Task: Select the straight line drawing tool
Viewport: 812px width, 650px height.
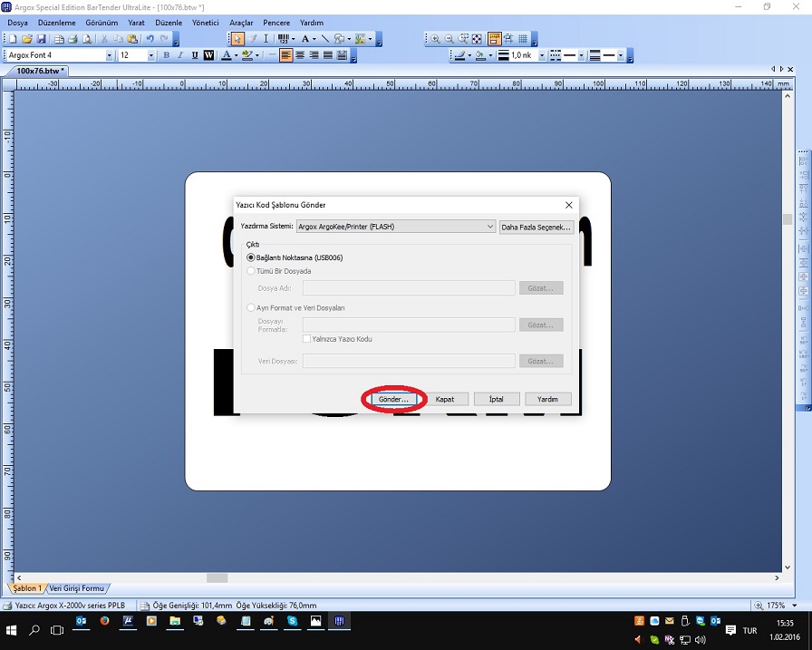Action: pos(324,39)
